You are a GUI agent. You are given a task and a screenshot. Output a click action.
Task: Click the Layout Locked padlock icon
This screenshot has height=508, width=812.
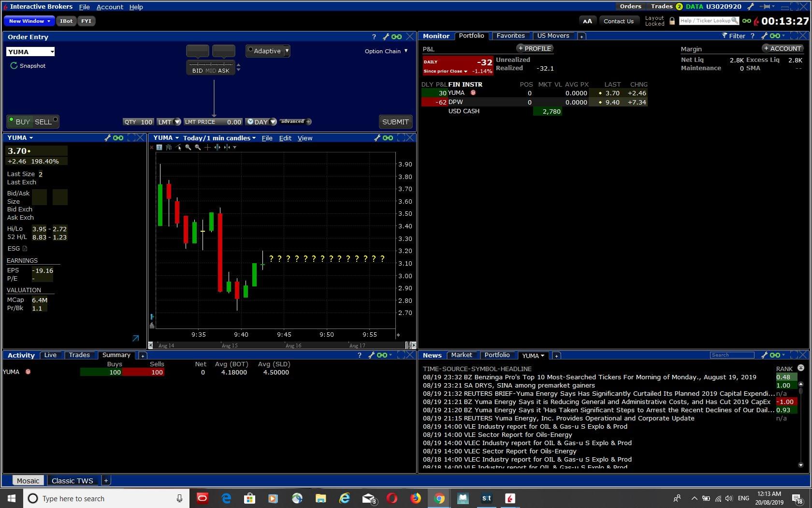[672, 21]
